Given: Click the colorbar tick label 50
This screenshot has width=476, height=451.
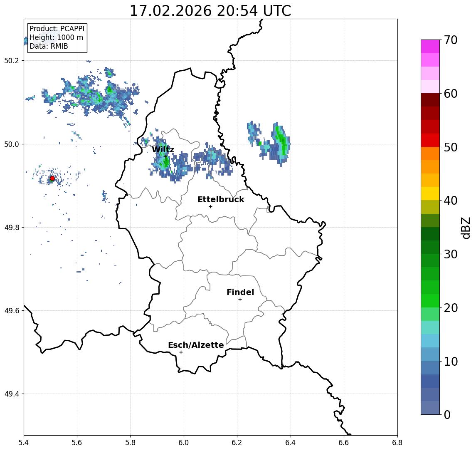Looking at the screenshot, I should pyautogui.click(x=451, y=147).
